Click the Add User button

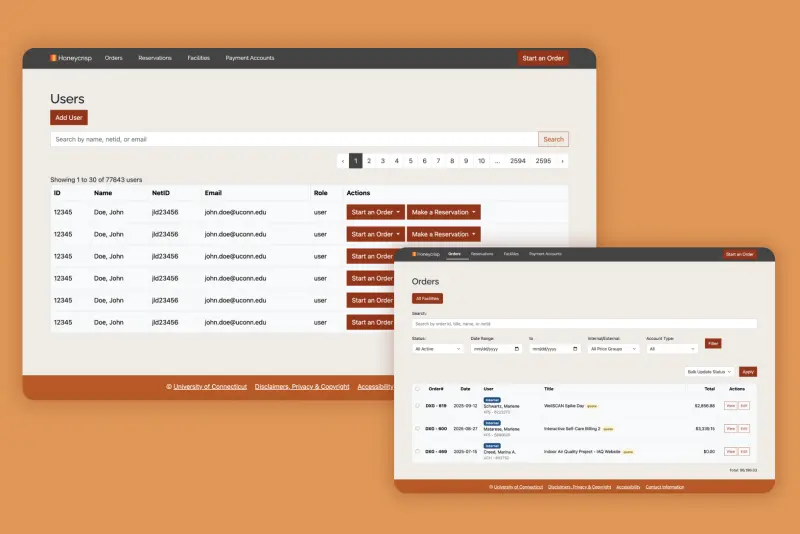click(69, 117)
